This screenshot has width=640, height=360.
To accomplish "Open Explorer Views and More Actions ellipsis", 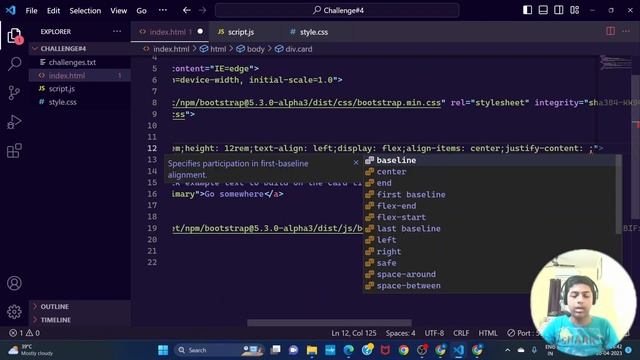I will tap(117, 31).
